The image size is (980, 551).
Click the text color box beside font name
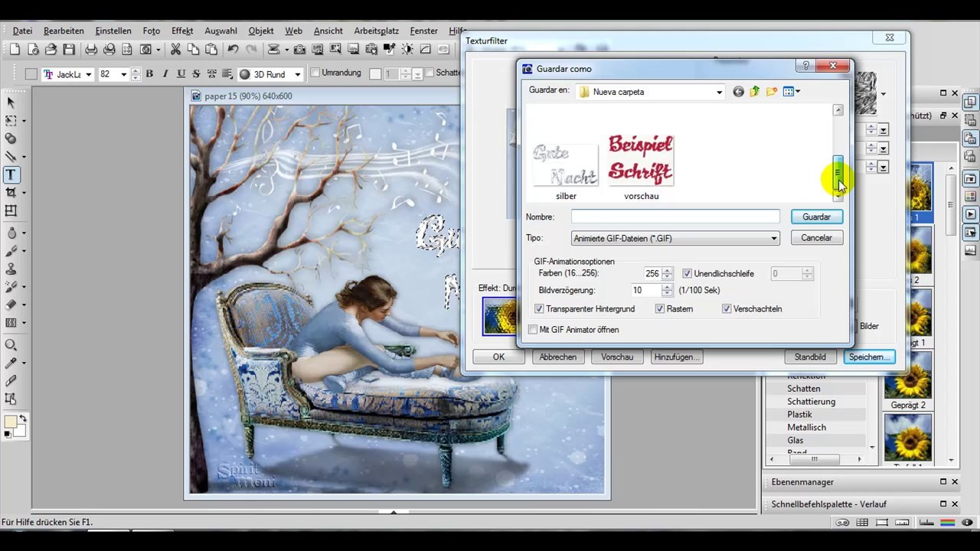pyautogui.click(x=31, y=74)
